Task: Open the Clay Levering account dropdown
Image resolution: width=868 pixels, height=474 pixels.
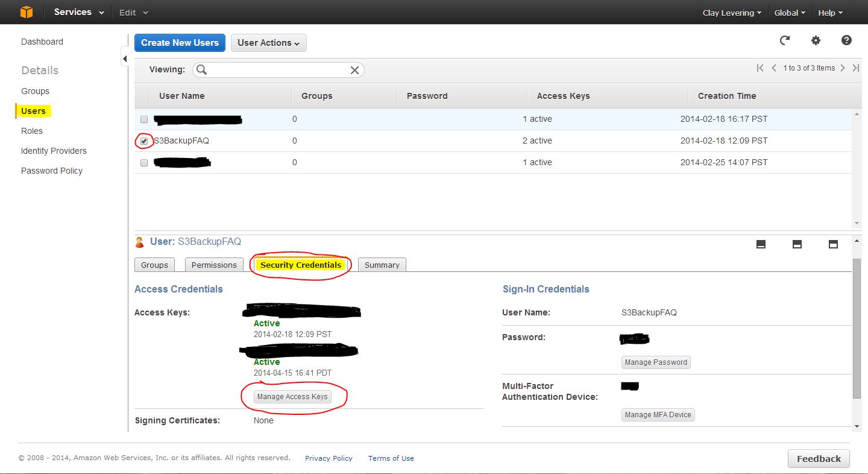Action: coord(732,13)
